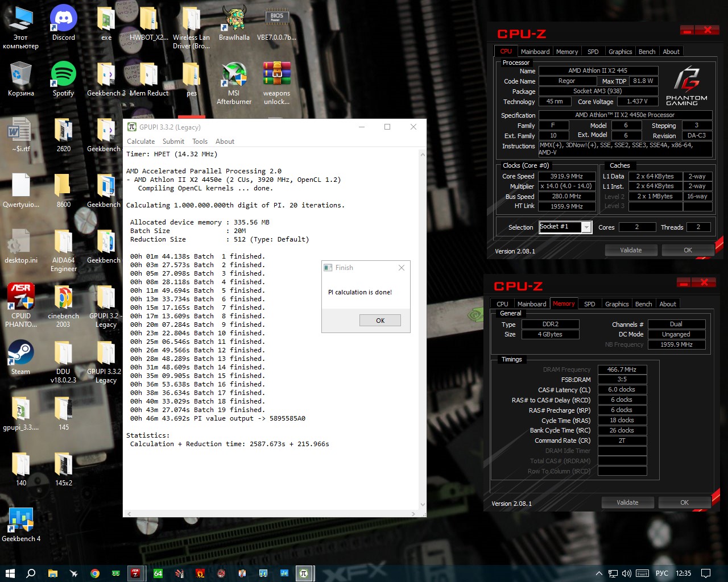Select the cinebench 2003 desktop icon
The width and height of the screenshot is (728, 582).
pos(64,305)
